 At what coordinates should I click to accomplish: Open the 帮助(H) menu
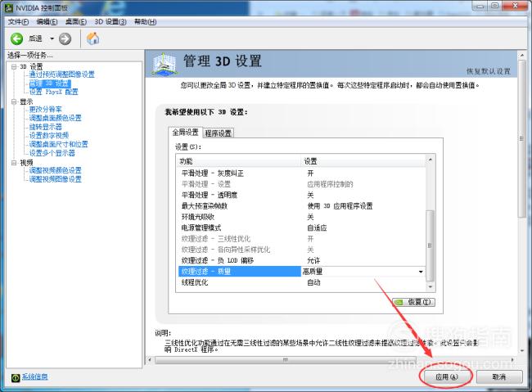pos(145,22)
